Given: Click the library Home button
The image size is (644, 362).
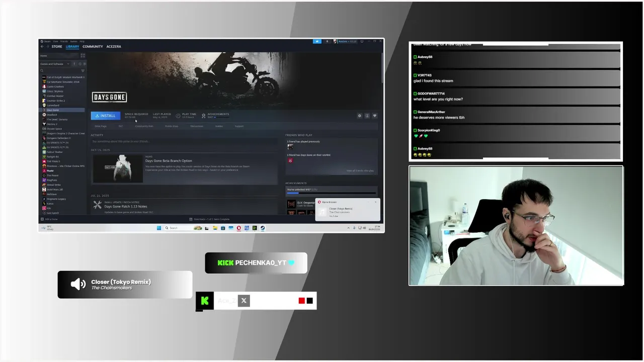Looking at the screenshot, I should [x=58, y=56].
